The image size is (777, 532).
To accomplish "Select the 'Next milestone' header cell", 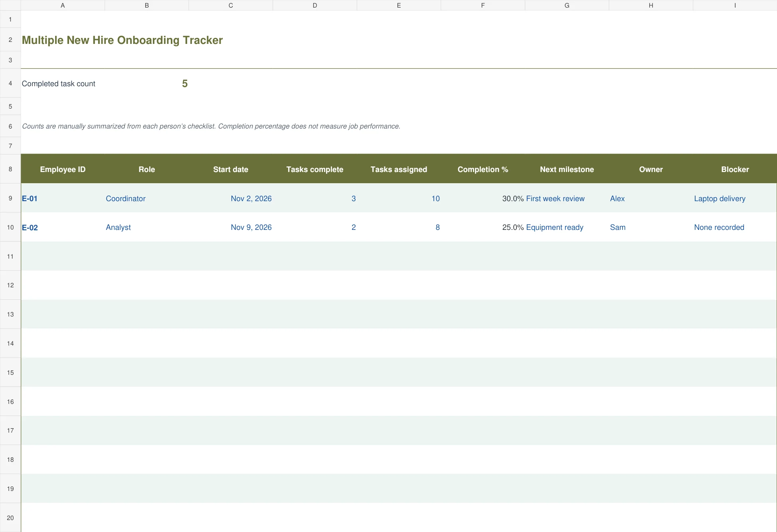I will (567, 169).
